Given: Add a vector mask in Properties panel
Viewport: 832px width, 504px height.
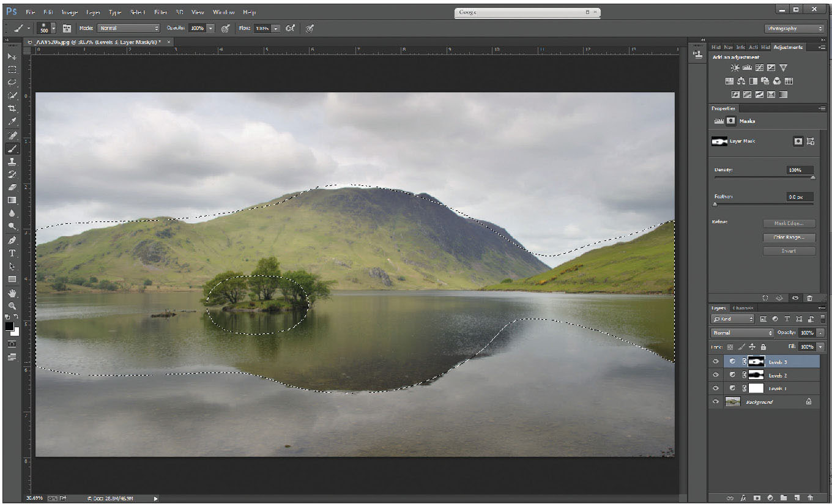Looking at the screenshot, I should [811, 141].
